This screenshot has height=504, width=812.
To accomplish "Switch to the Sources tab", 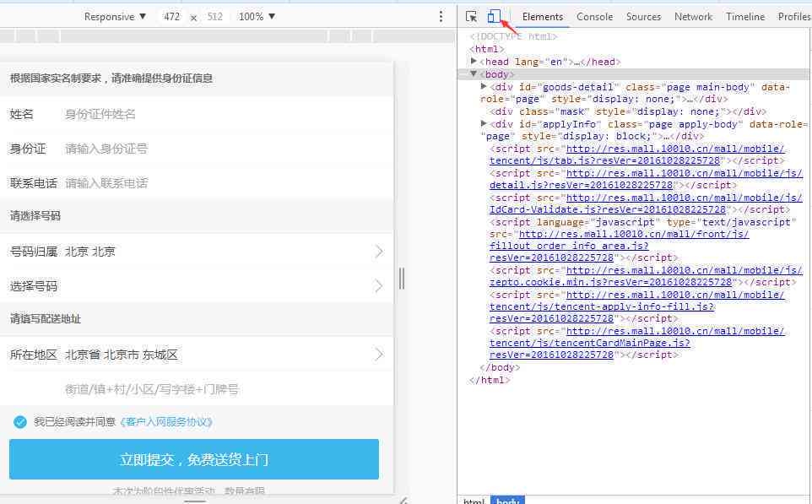I will (x=643, y=17).
